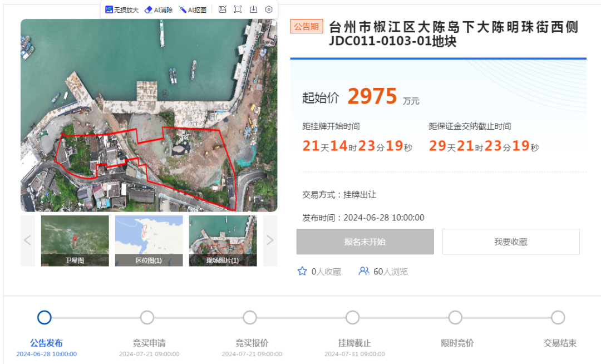
Task: Click the starting price 2975 value
Action: [x=372, y=96]
